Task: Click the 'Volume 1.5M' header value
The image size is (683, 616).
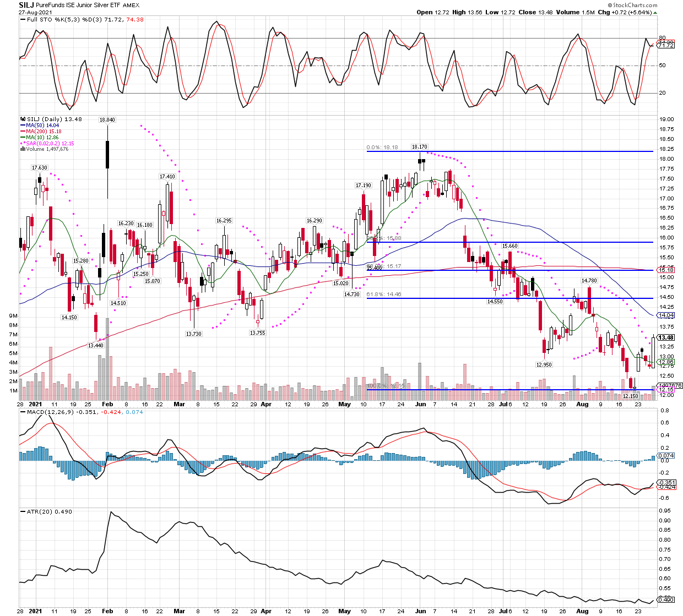Action: pos(575,12)
